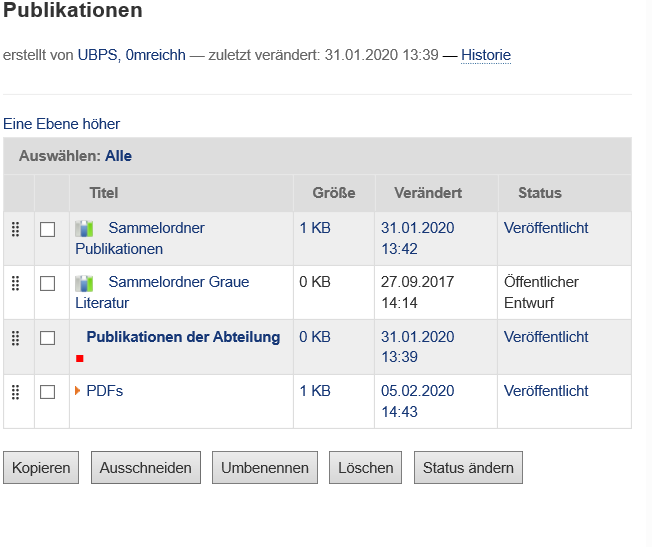Select all items with Alle link

click(x=118, y=156)
